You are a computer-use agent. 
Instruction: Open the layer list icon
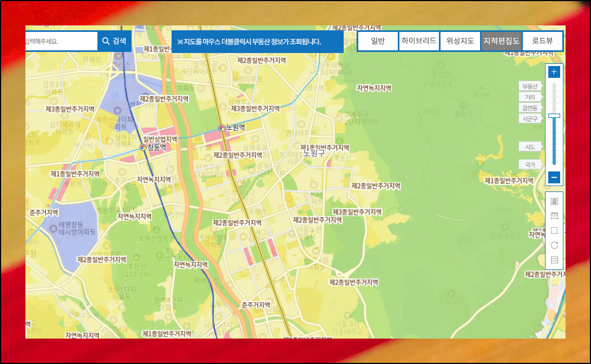(x=554, y=260)
